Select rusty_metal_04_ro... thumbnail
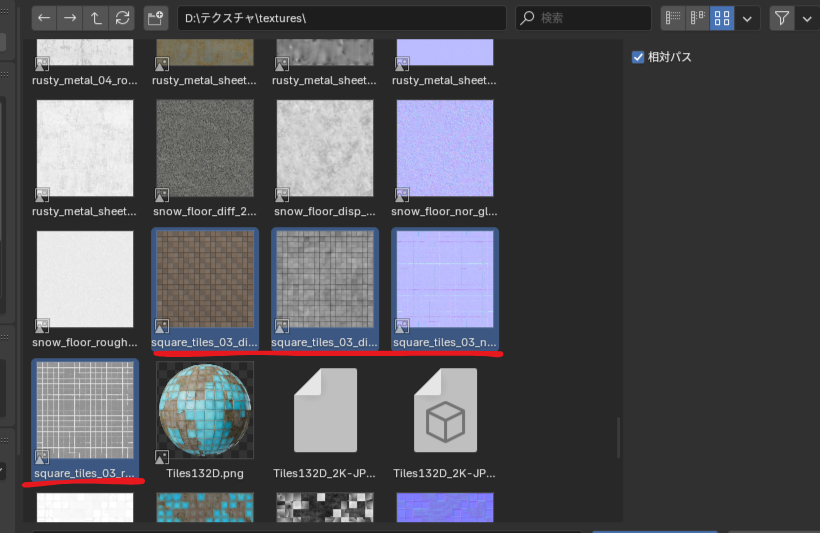 [x=85, y=52]
